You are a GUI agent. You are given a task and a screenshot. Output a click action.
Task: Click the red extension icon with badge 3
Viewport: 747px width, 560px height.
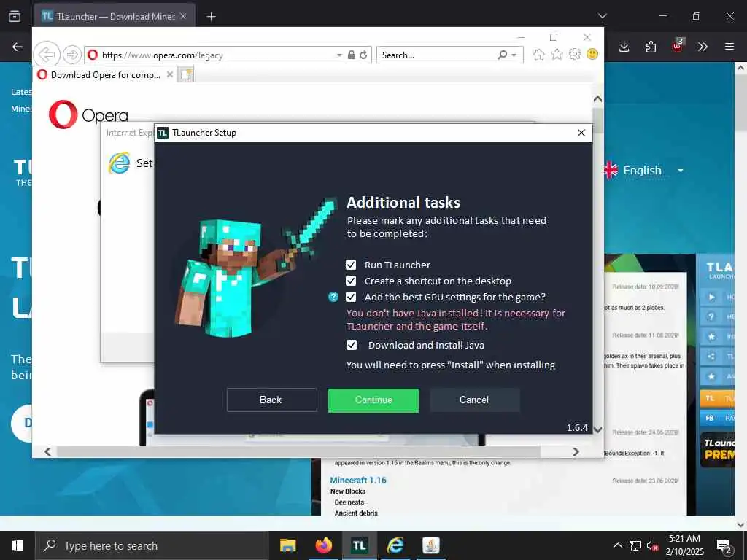coord(678,46)
